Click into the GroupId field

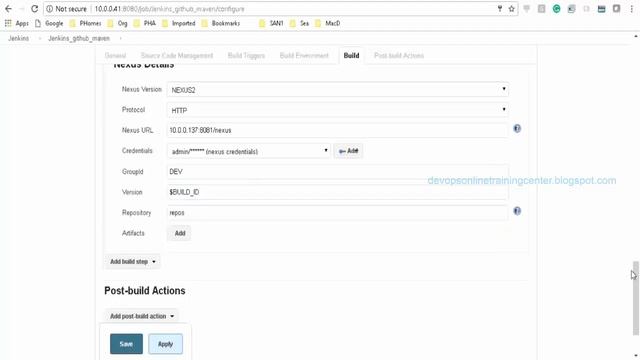point(338,171)
